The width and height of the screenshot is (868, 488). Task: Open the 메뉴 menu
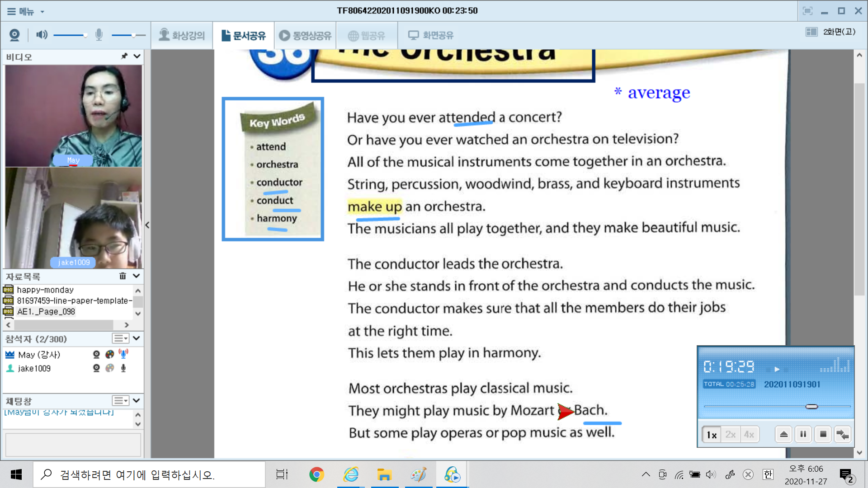[25, 11]
